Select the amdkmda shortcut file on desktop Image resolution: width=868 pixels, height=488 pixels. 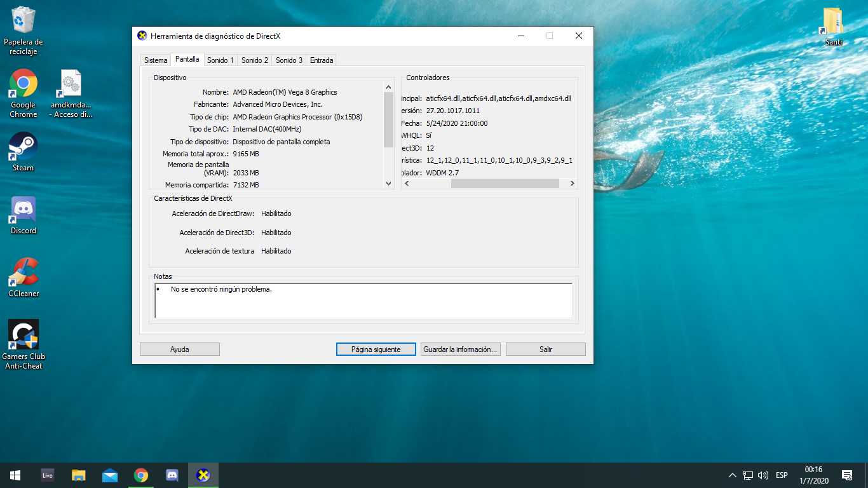pos(71,93)
